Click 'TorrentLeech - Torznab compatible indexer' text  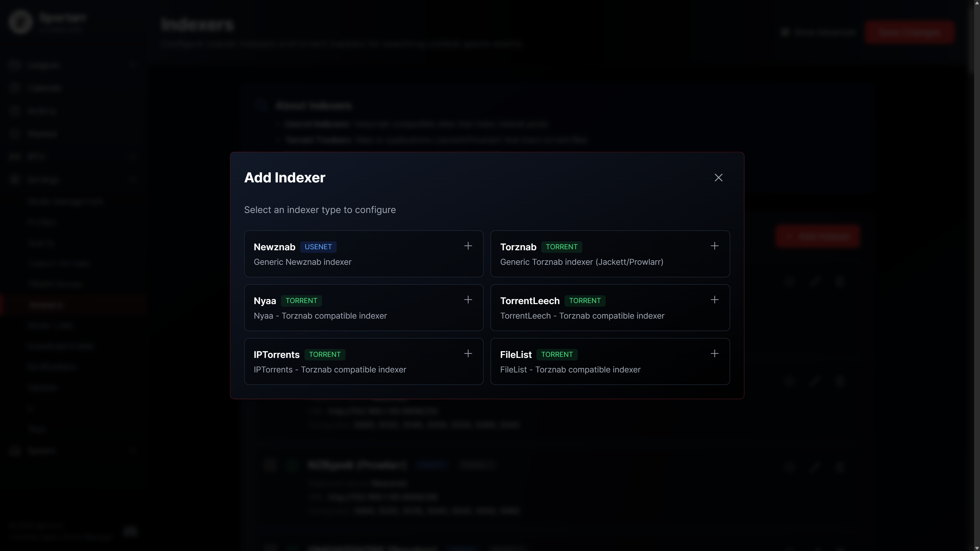pos(582,316)
